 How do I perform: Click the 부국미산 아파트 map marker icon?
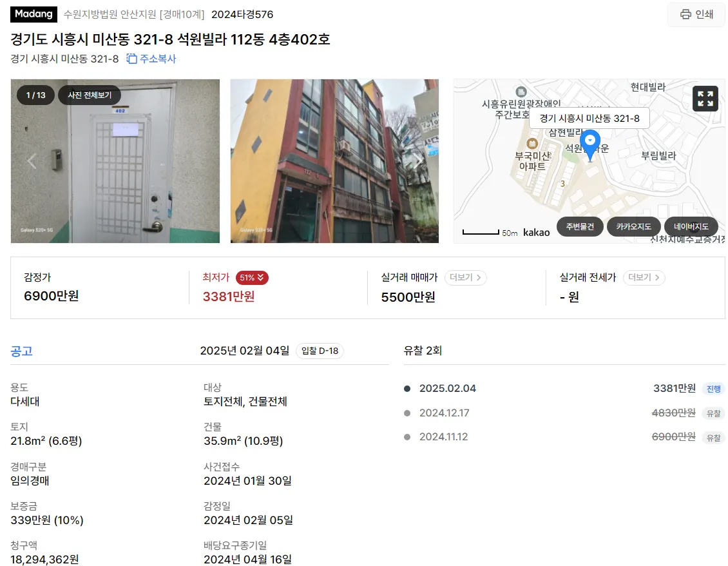coord(532,144)
